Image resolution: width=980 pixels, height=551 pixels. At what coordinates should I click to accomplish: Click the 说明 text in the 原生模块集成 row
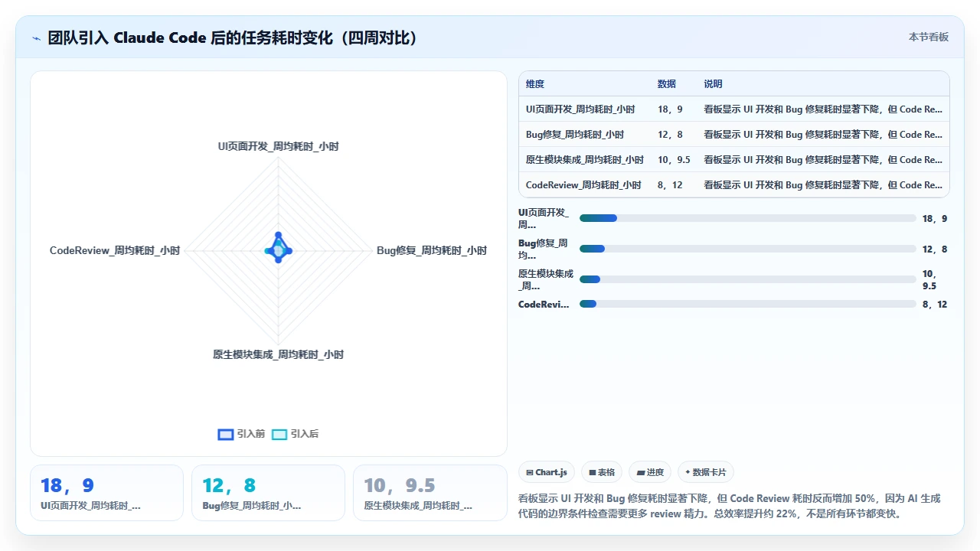(x=823, y=160)
